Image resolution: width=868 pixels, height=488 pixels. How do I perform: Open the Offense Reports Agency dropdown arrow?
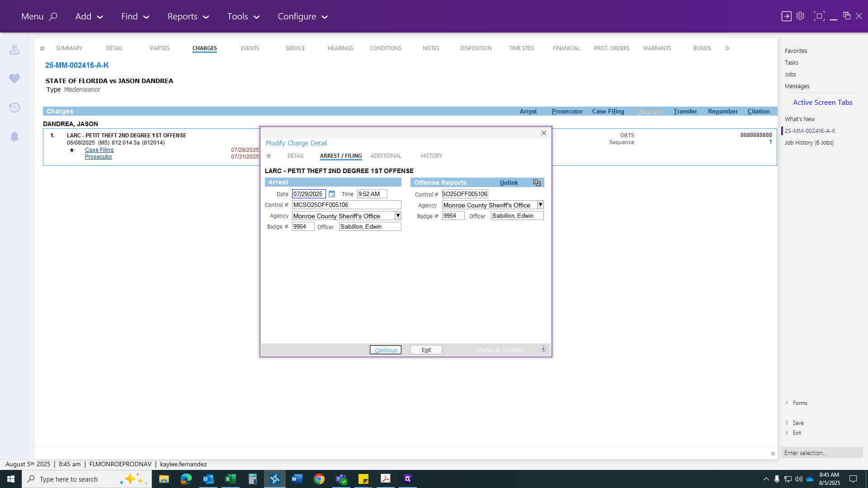coord(540,205)
